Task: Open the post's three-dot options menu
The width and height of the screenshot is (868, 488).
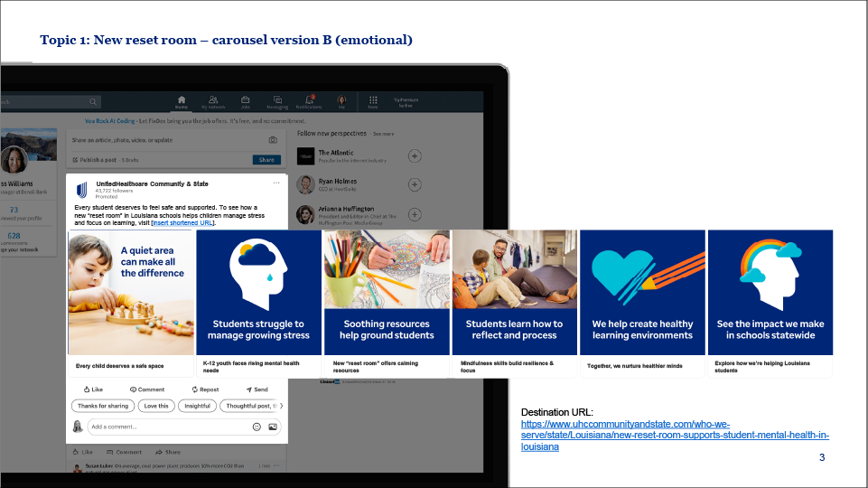Action: pos(276,183)
